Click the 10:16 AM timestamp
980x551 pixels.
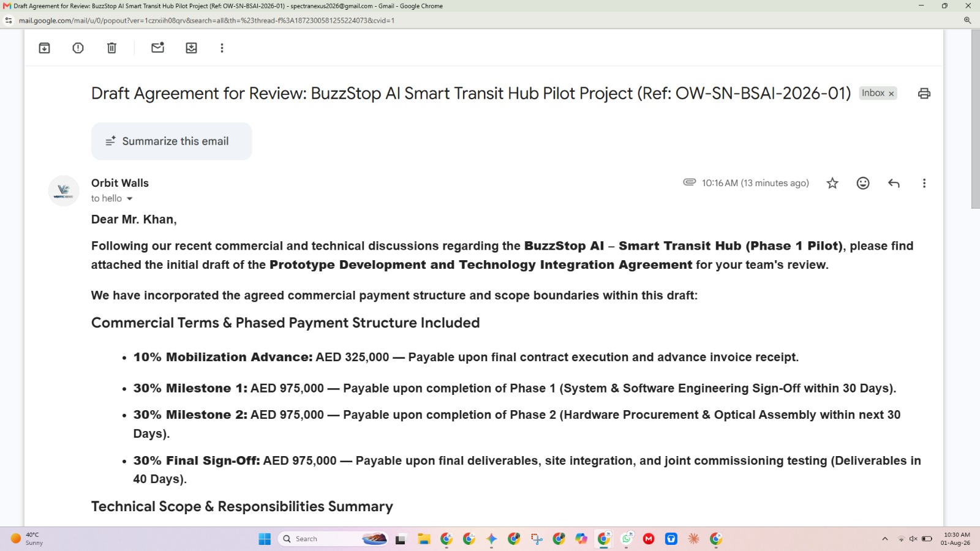point(755,183)
